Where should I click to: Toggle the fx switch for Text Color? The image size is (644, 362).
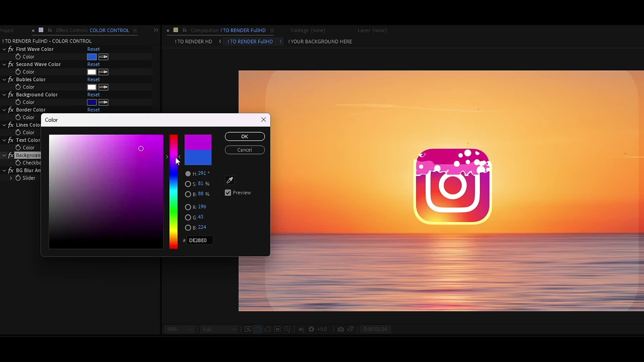[x=11, y=140]
